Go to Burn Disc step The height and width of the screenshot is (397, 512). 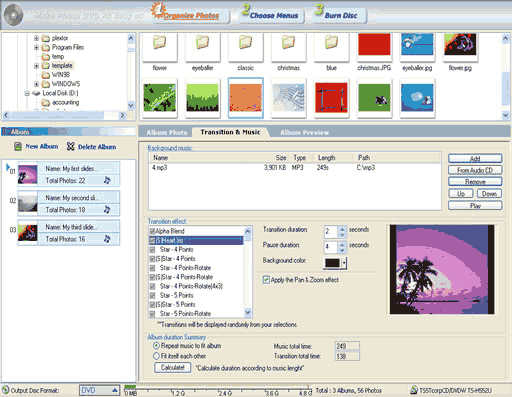(x=341, y=15)
